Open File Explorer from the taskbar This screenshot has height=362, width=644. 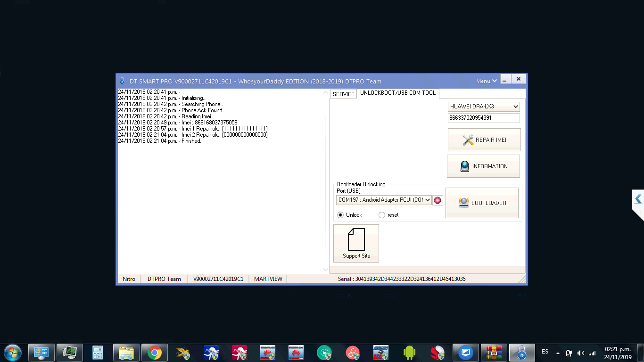126,353
